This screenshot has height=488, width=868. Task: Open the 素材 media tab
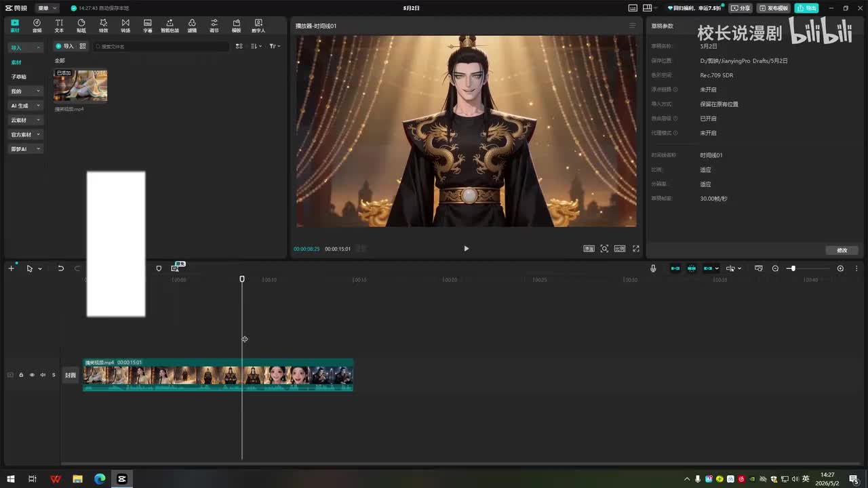(x=15, y=26)
